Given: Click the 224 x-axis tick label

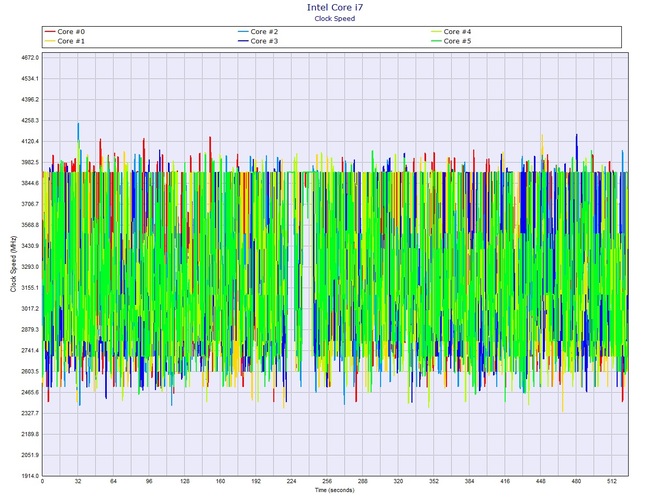Looking at the screenshot, I should pyautogui.click(x=291, y=481).
